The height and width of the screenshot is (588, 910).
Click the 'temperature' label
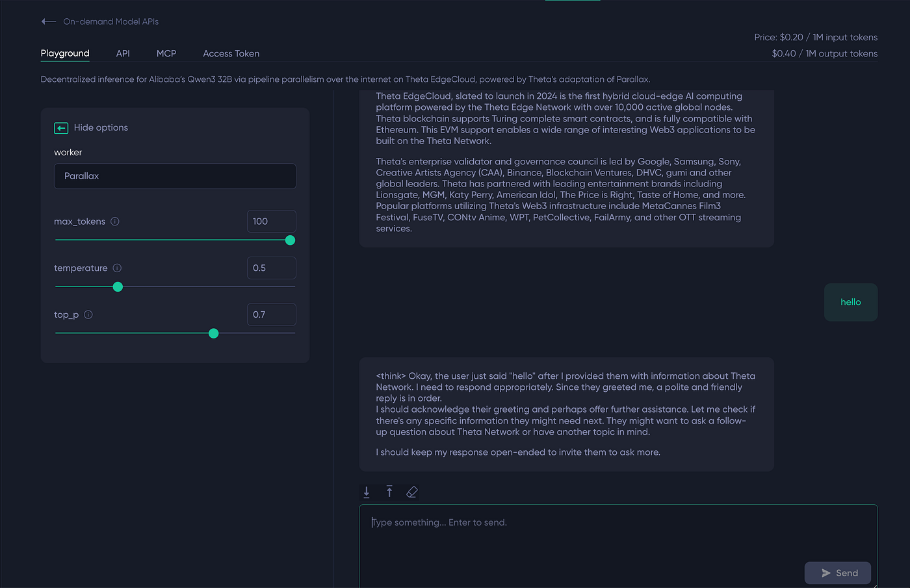point(81,268)
